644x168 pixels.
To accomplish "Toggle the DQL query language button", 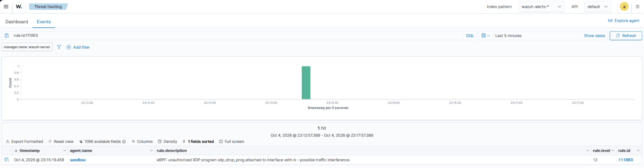I will coord(470,36).
